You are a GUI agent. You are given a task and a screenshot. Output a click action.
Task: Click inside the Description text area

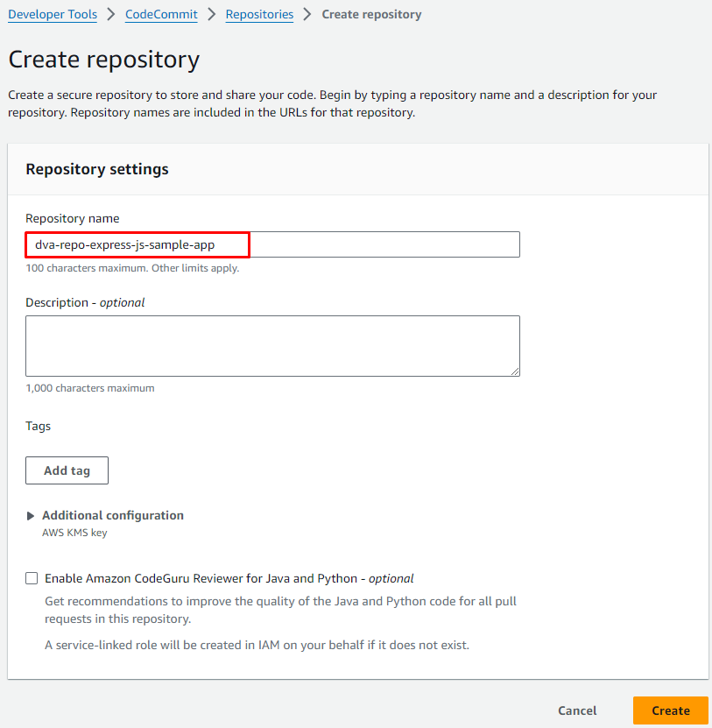tap(272, 345)
